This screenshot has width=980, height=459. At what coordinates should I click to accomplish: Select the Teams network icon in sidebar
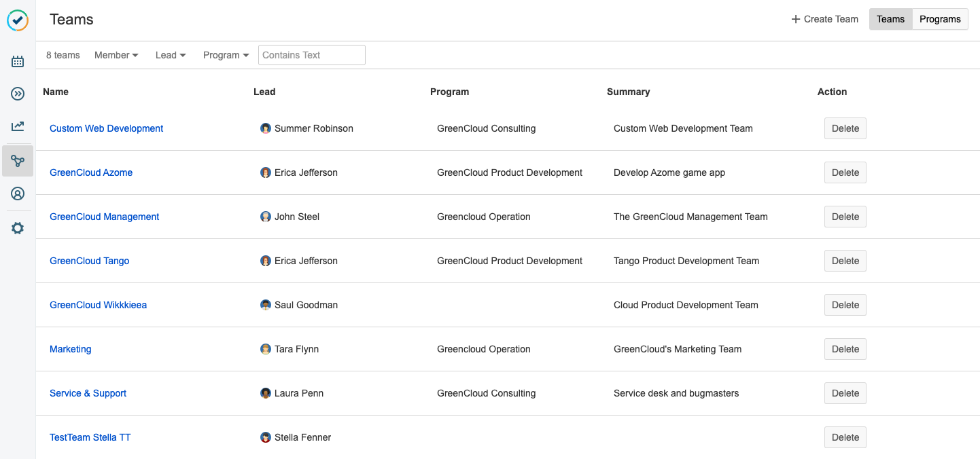(18, 161)
